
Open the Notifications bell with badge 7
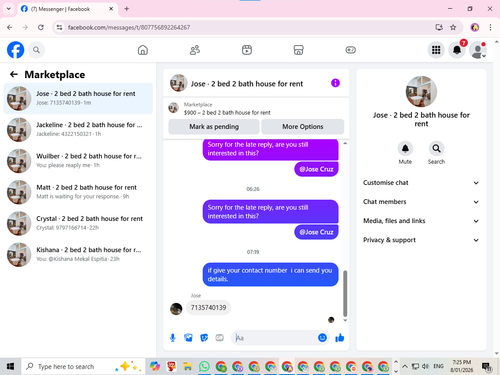click(457, 50)
